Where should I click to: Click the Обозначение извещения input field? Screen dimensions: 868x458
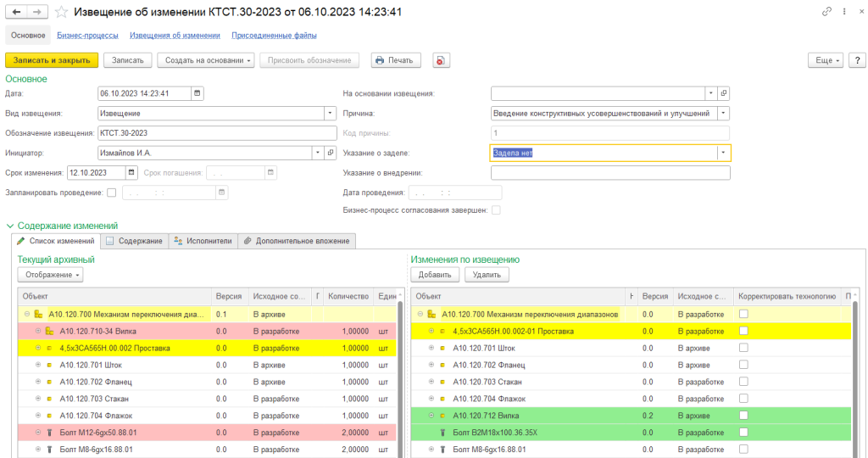click(x=216, y=133)
